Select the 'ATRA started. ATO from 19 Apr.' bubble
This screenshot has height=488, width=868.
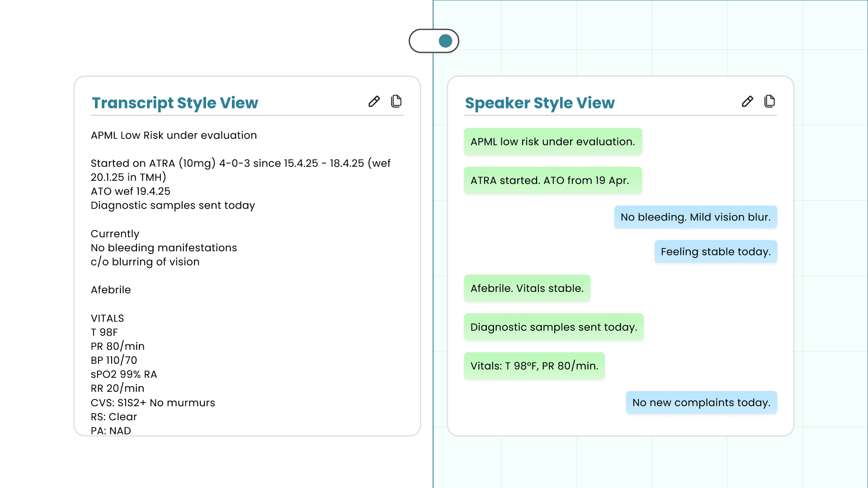click(x=552, y=181)
